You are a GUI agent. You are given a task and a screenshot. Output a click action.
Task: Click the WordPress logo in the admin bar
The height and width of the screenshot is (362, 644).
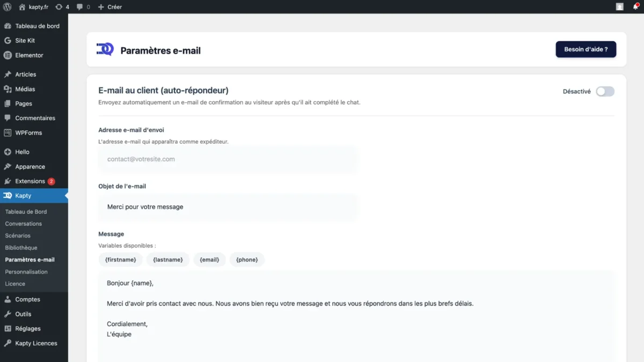(6, 7)
